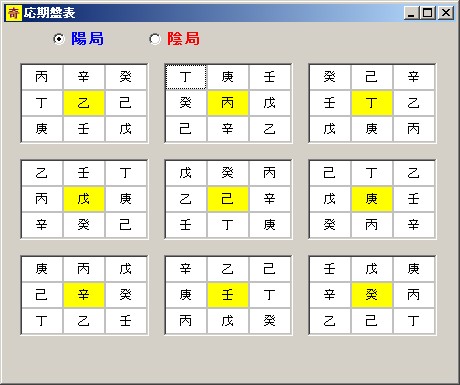460x385 pixels.
Task: Maximize the 応期盤表 window
Action: (x=428, y=13)
